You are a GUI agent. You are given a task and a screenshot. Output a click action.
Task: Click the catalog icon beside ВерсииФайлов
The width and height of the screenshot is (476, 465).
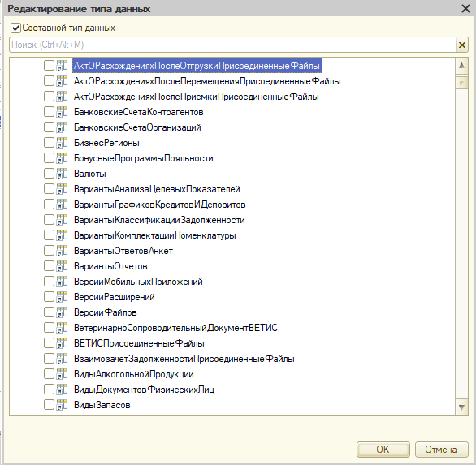pyautogui.click(x=62, y=312)
